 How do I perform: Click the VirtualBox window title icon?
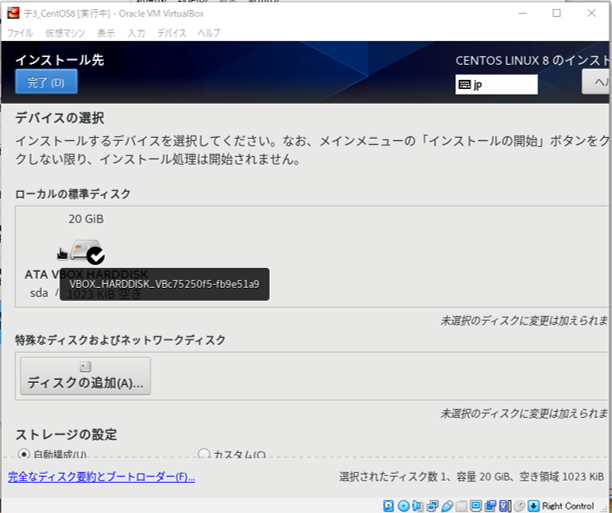point(13,13)
